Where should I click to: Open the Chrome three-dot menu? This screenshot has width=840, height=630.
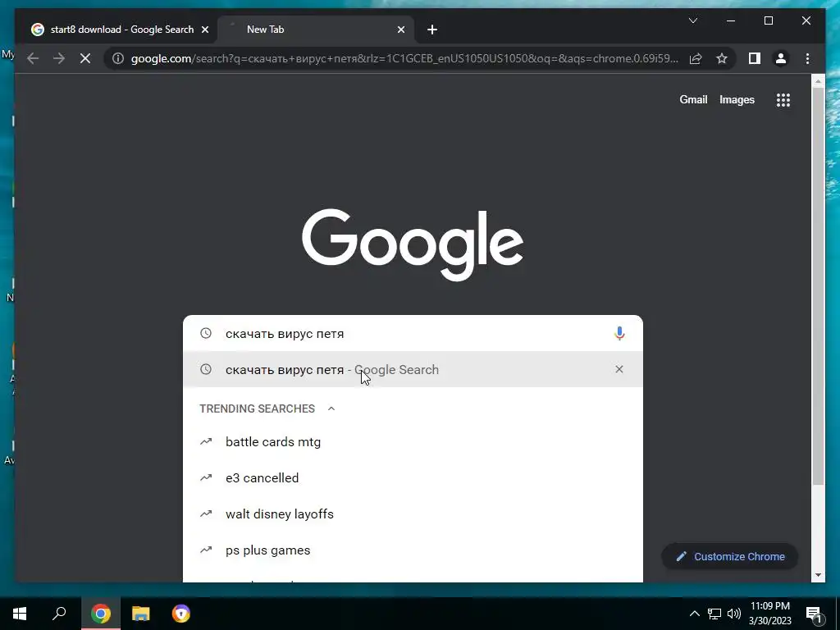[x=807, y=58]
